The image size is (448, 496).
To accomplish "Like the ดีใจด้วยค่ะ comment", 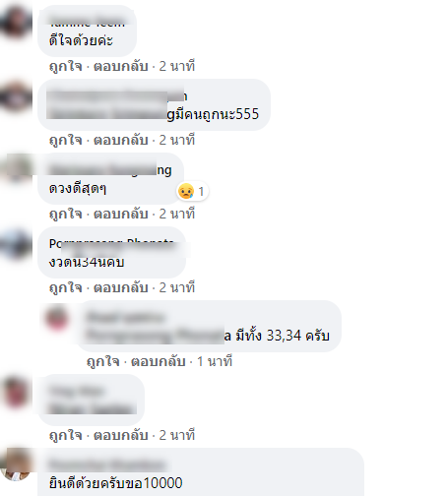I will pos(65,66).
